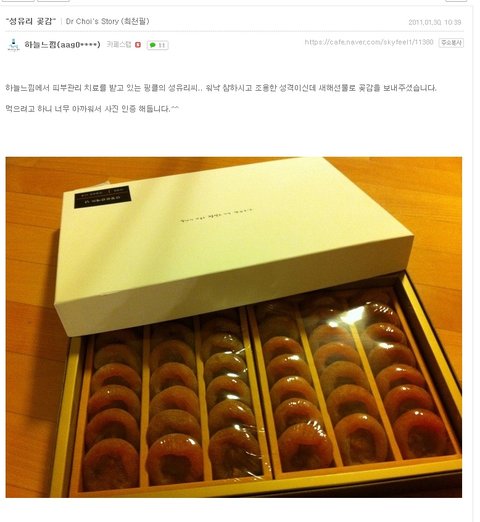Click the author's profile avatar icon
This screenshot has height=522, width=480.
pyautogui.click(x=13, y=45)
